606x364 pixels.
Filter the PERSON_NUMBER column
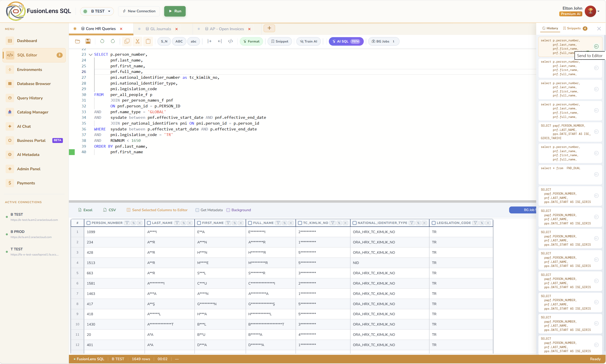pyautogui.click(x=127, y=223)
